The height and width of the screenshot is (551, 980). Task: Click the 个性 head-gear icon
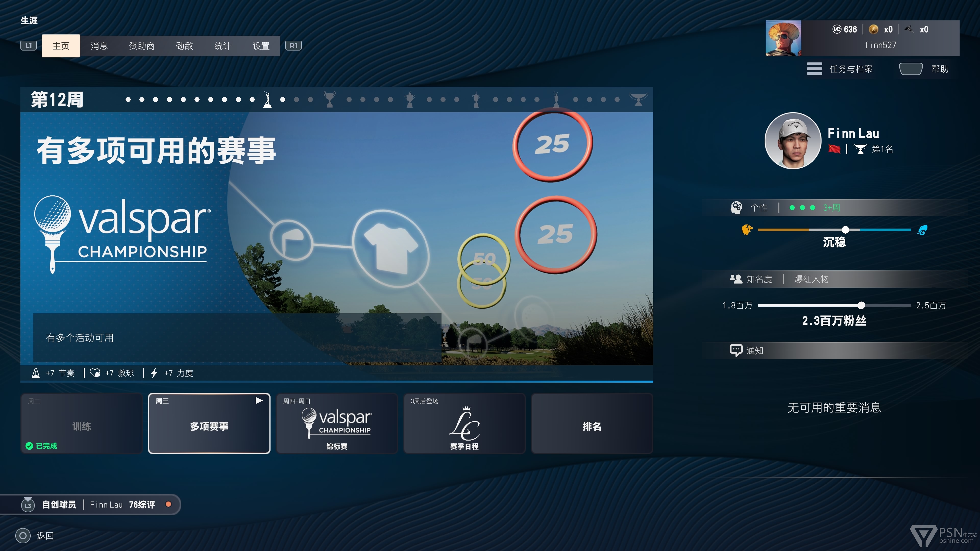pyautogui.click(x=736, y=207)
